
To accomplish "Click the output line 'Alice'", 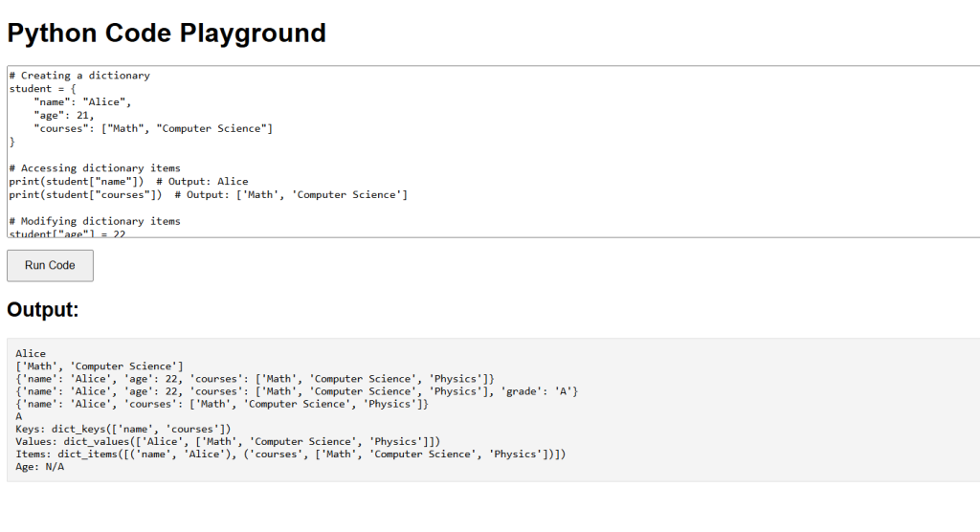I will [x=31, y=354].
